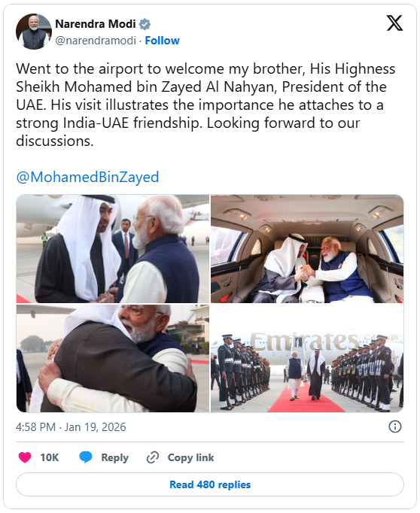Open the red carpet Emirates plane photo

tap(307, 358)
